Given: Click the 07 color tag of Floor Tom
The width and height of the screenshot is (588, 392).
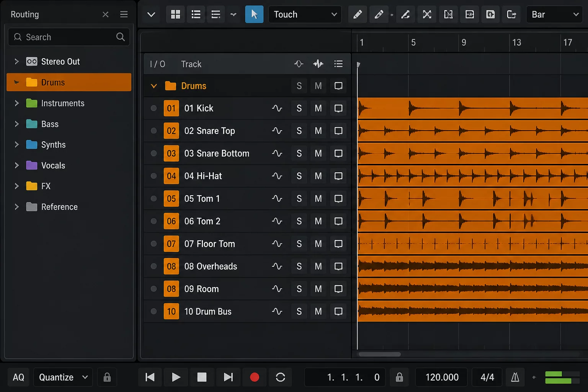Looking at the screenshot, I should click(x=171, y=244).
